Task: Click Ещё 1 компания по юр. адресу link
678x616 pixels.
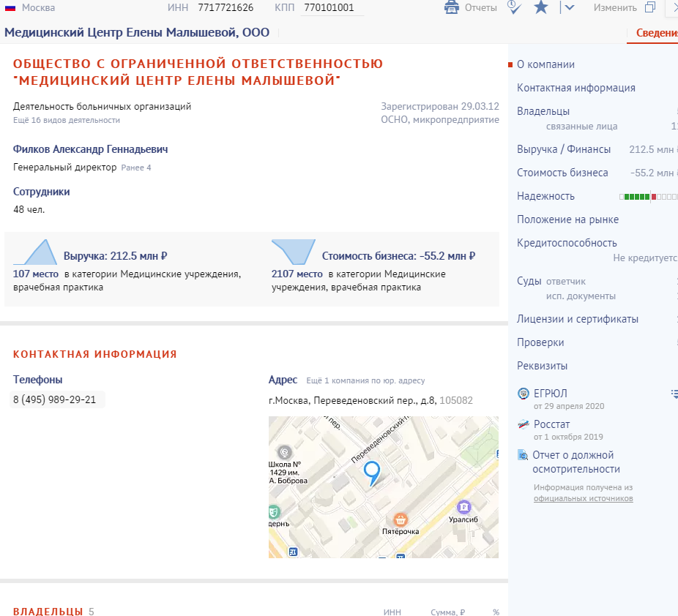Action: [x=365, y=380]
